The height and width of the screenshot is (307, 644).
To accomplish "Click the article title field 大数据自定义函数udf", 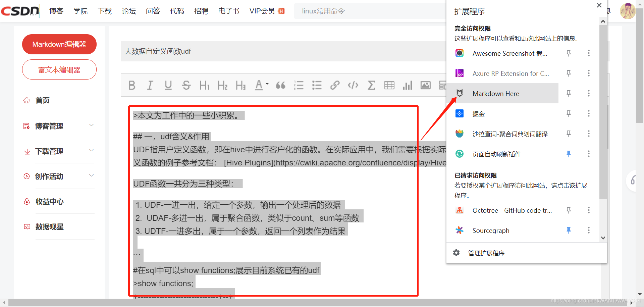I will 283,51.
